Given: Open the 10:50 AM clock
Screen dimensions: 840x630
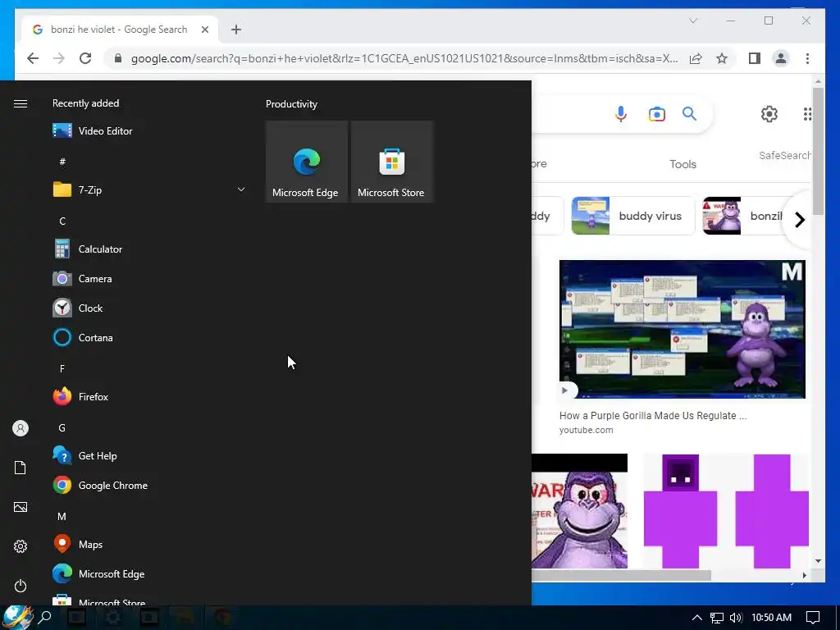Looking at the screenshot, I should pos(771,618).
